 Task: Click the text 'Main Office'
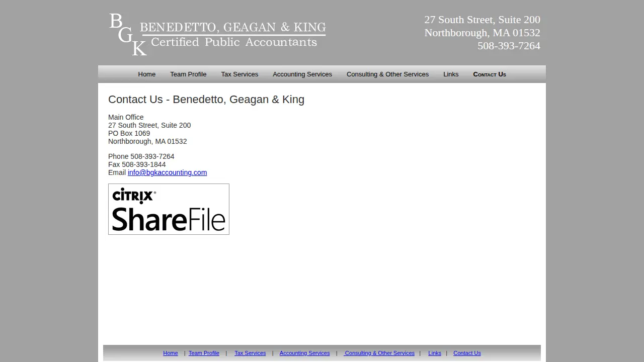click(x=126, y=117)
